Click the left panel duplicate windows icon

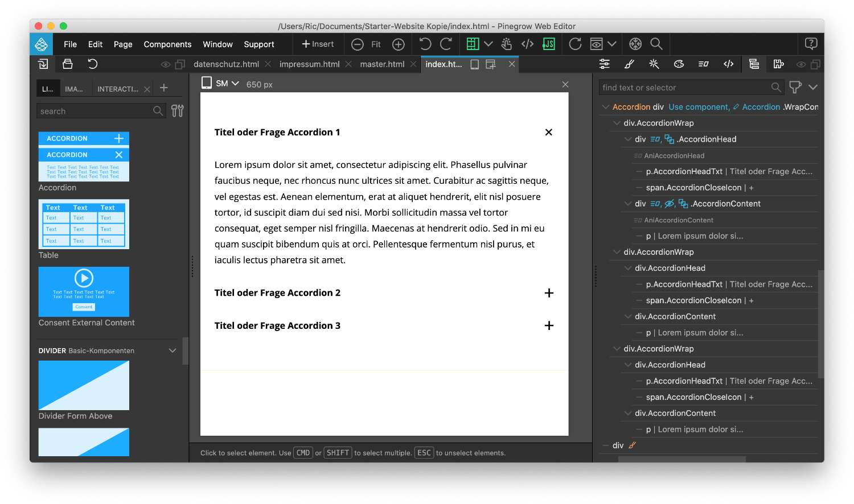coord(180,64)
